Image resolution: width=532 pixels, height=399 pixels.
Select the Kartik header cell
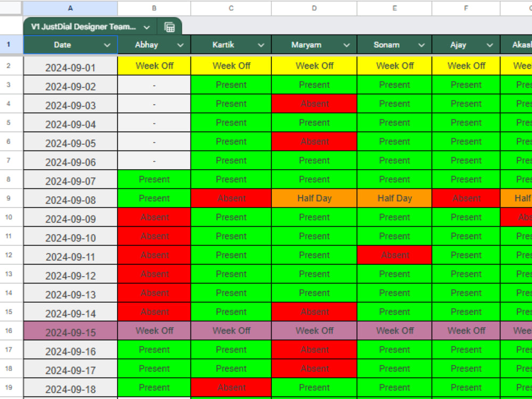click(x=231, y=45)
